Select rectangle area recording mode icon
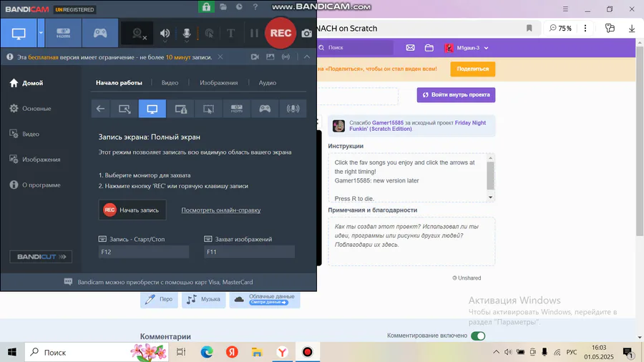This screenshot has width=644, height=362. point(125,109)
